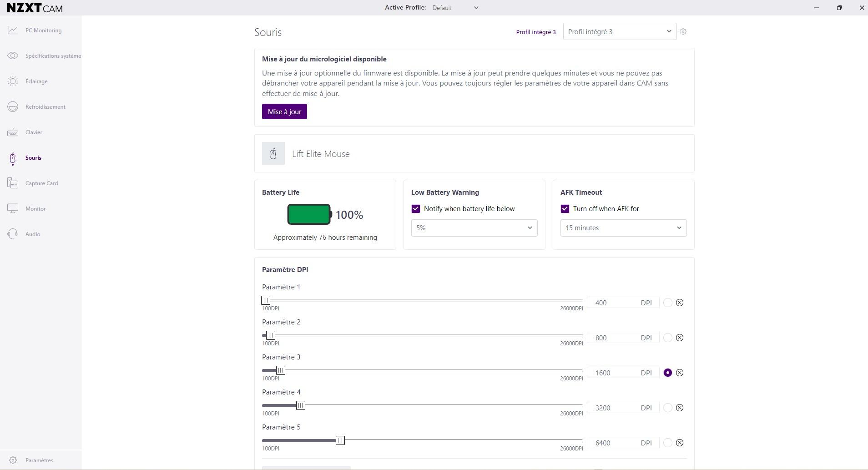Open the PC Monitoring graph icon
868x470 pixels.
coord(13,30)
